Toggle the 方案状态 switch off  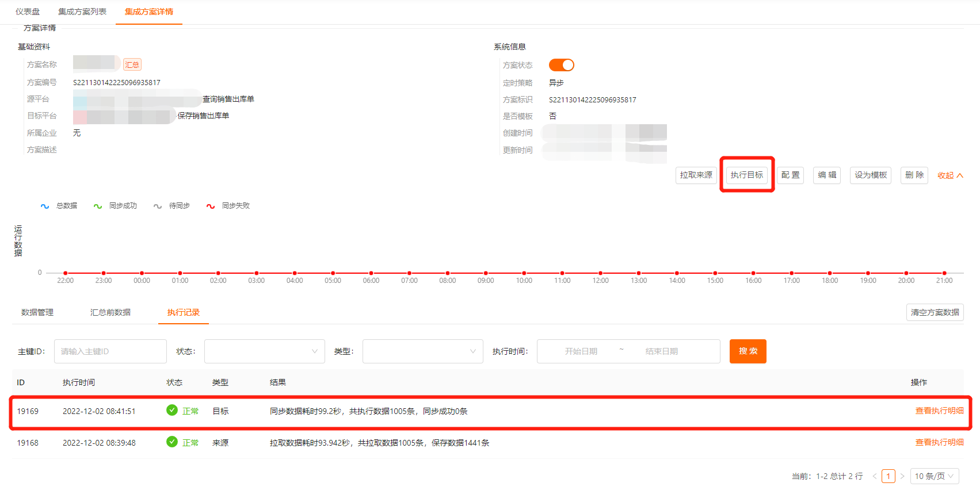pyautogui.click(x=561, y=65)
